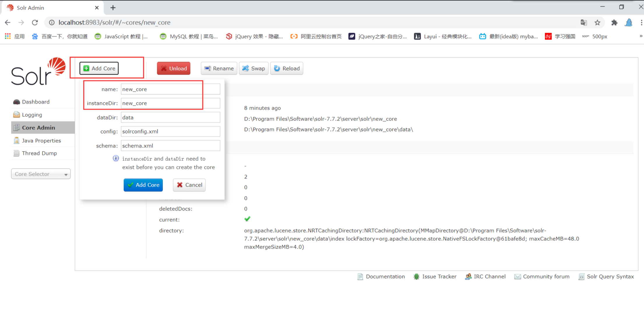Screen dimensions: 644x318
Task: Bookmark page with the star icon
Action: pyautogui.click(x=597, y=22)
